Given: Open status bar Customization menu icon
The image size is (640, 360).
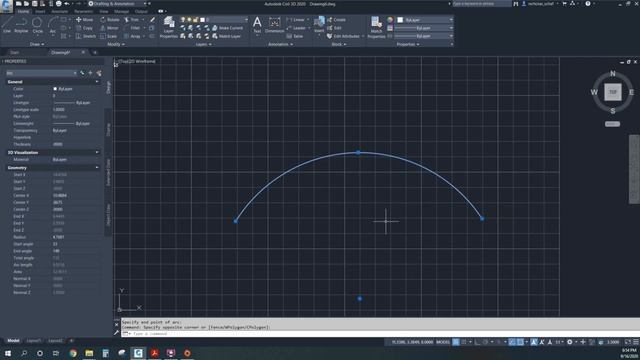Looking at the screenshot, I should pos(636,342).
